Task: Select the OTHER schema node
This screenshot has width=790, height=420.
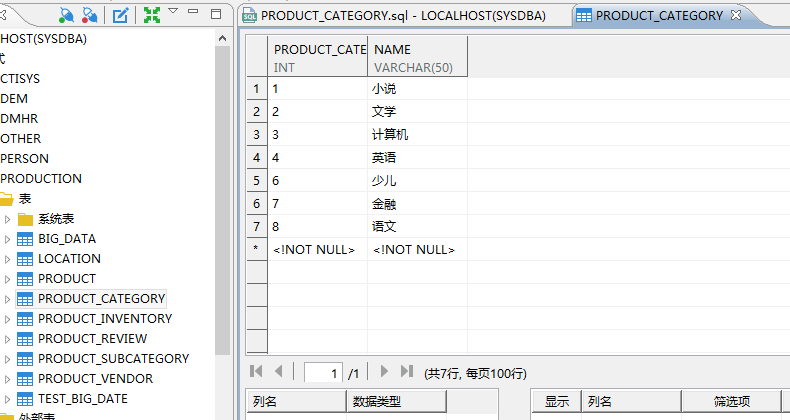Action: click(x=21, y=138)
